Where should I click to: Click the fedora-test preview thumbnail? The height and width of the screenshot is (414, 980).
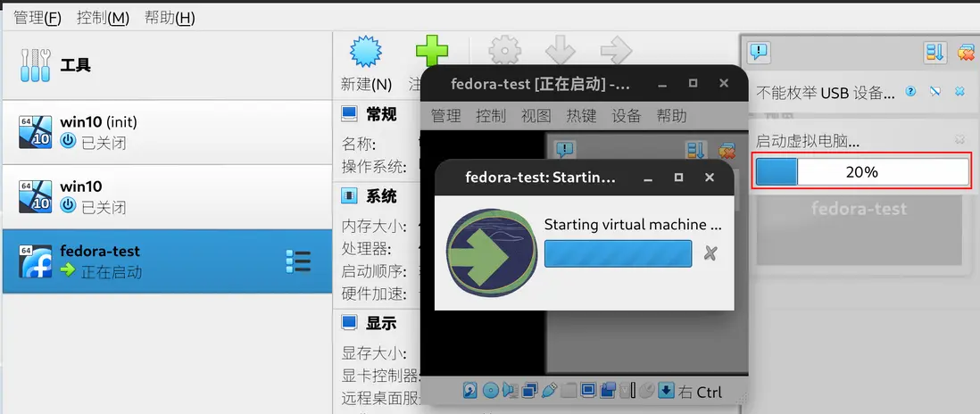pos(859,228)
